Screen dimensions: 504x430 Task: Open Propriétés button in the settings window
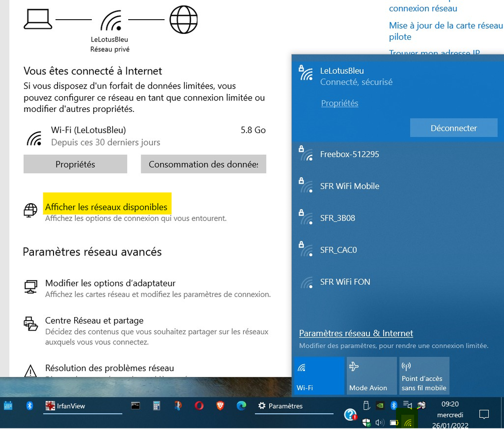point(75,164)
